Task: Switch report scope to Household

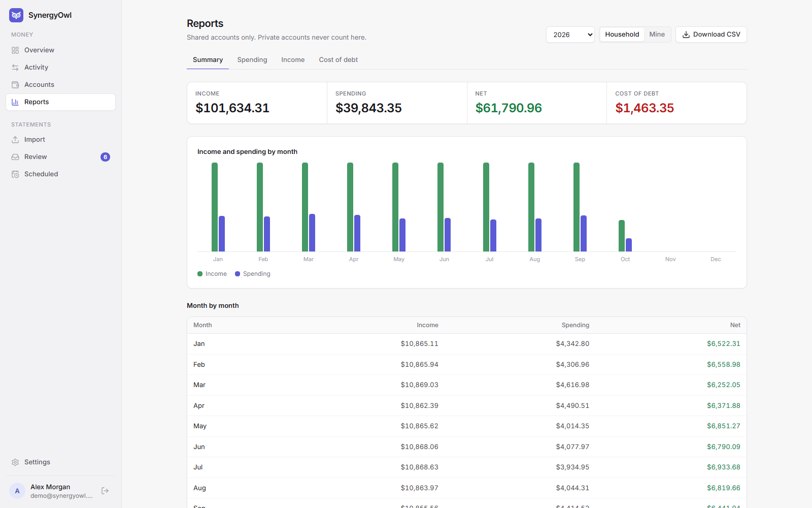Action: point(622,35)
